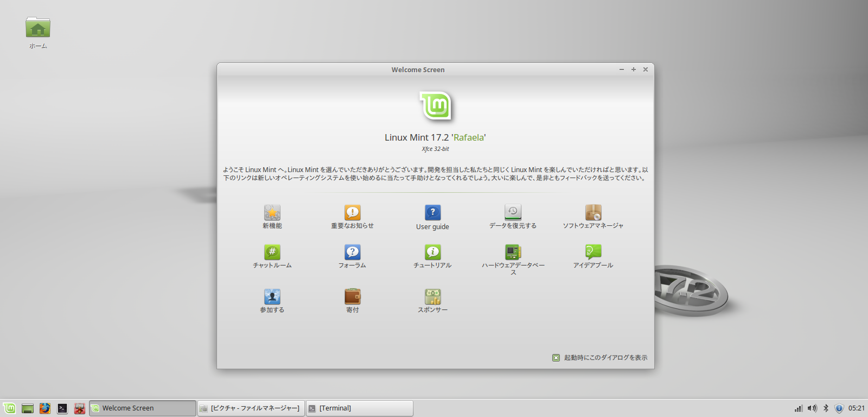Switch to ピクチャ file manager taskbar window
The image size is (868, 417).
coord(251,408)
